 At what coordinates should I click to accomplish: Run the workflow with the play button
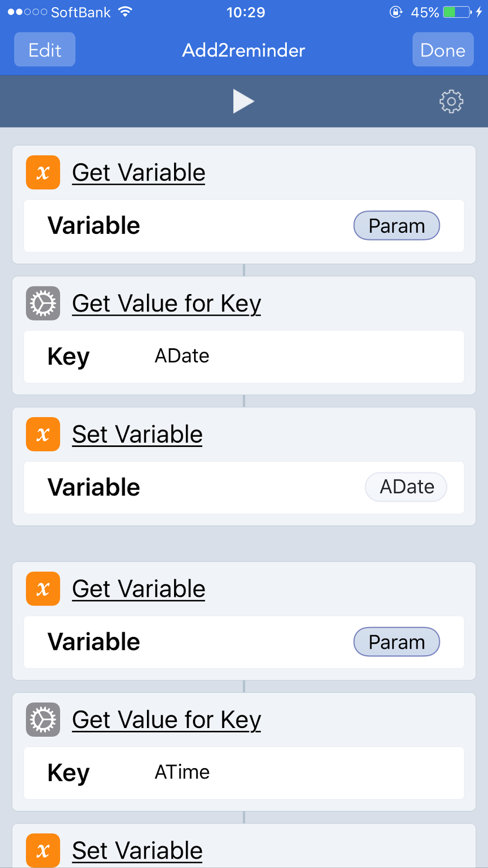(x=243, y=101)
